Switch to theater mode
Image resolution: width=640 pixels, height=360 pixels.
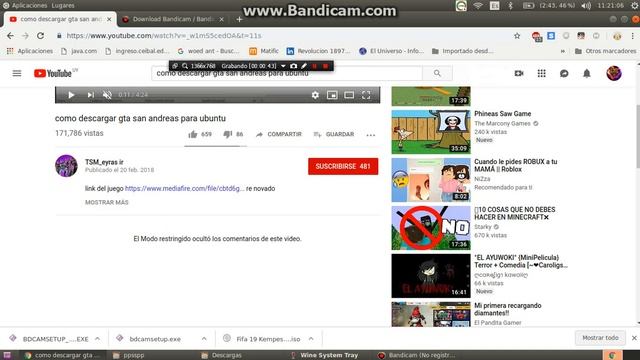349,95
